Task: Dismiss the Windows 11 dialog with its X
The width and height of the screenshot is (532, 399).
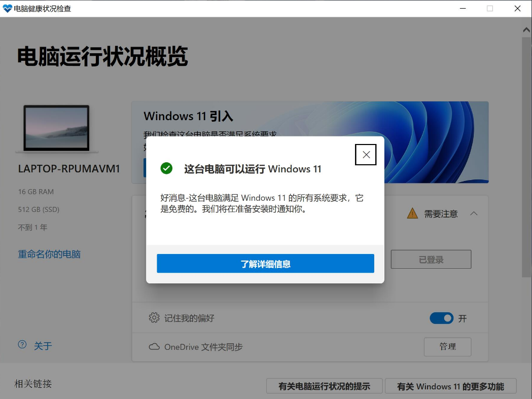Action: (365, 155)
